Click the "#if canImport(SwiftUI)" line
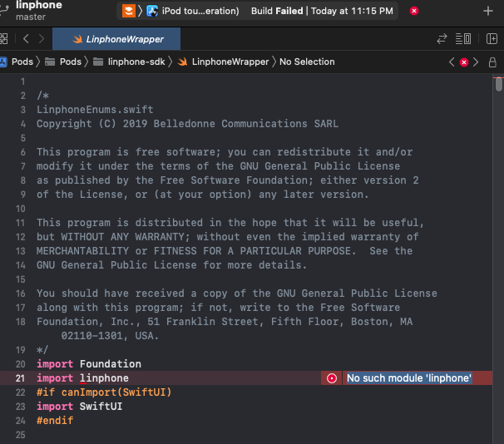Screen dimensions: 504x444 pos(104,392)
